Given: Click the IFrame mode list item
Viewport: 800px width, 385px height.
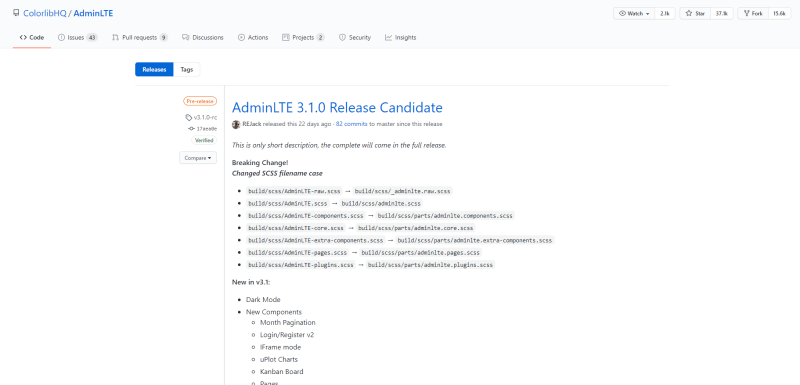Looking at the screenshot, I should pos(281,347).
